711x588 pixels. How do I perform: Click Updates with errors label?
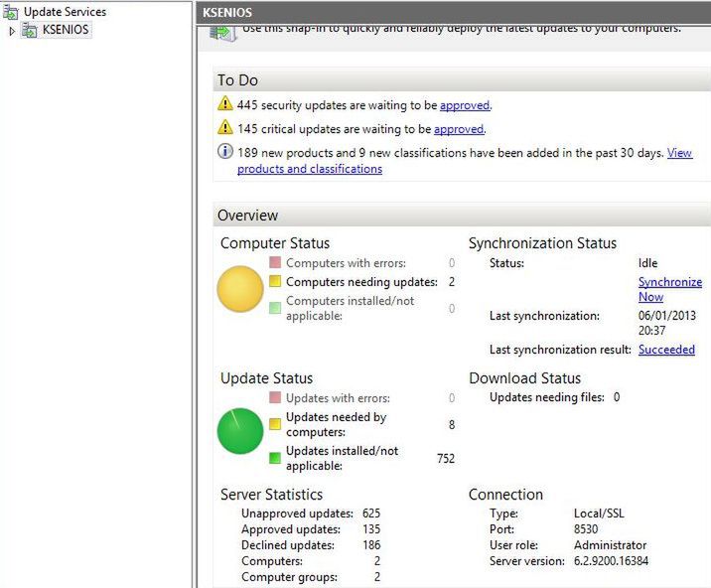pos(338,398)
